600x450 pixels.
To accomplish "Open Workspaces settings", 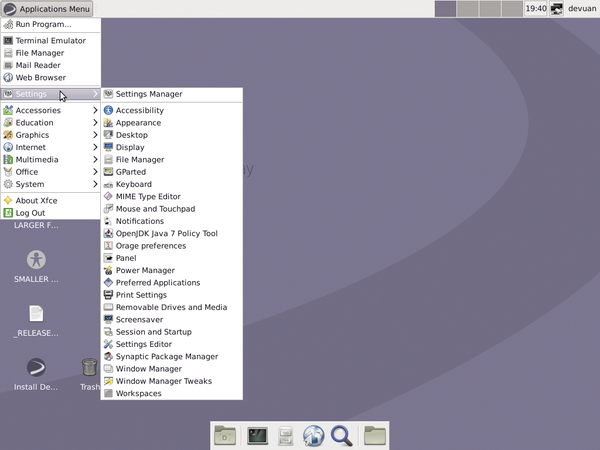I will [x=172, y=393].
